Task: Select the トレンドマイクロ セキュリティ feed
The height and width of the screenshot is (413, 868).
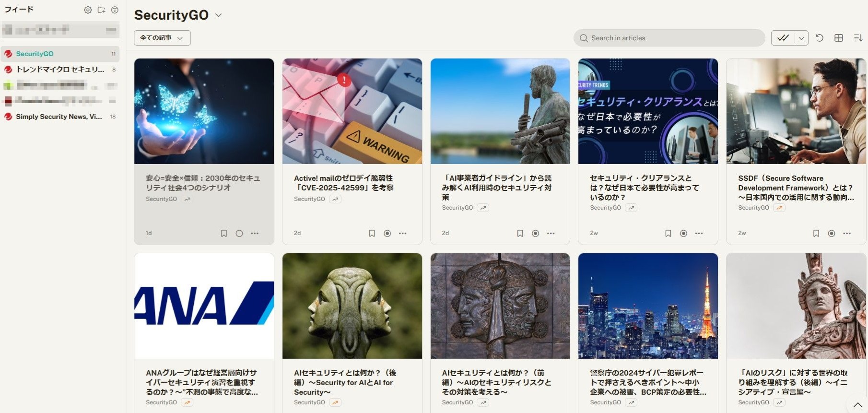Action: [x=59, y=70]
